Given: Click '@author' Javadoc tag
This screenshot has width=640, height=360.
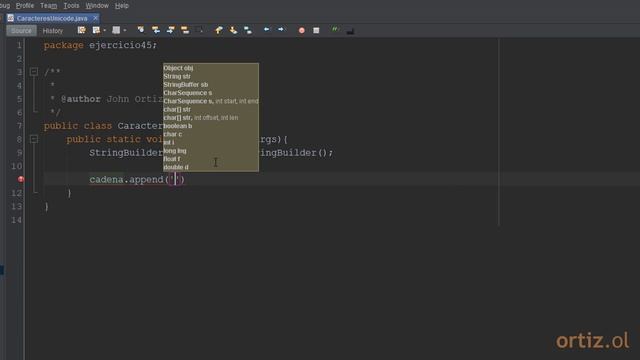Looking at the screenshot, I should [x=80, y=99].
